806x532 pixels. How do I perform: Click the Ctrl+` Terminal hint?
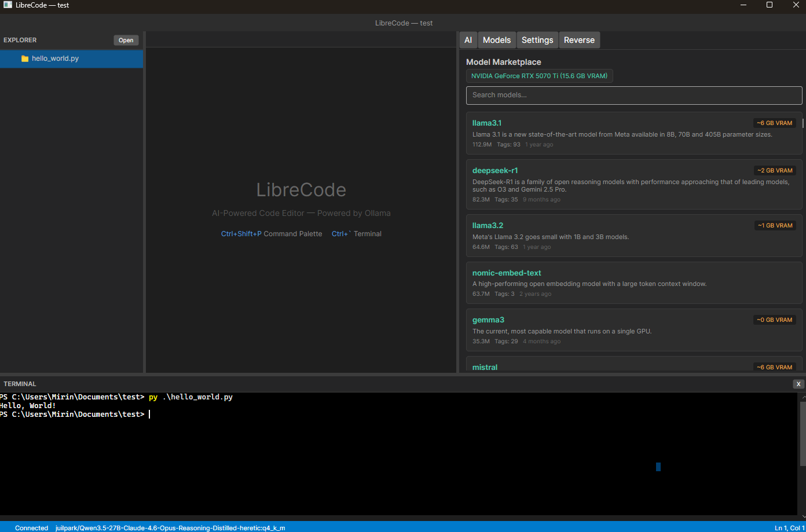coord(357,234)
